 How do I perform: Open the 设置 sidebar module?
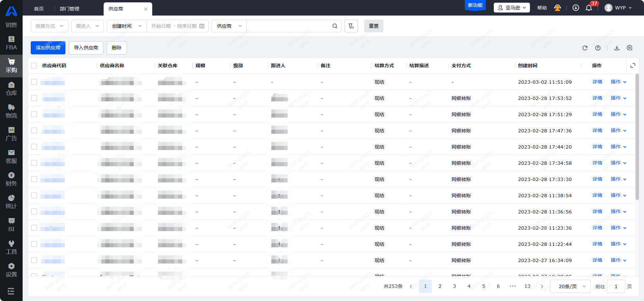coord(11,270)
